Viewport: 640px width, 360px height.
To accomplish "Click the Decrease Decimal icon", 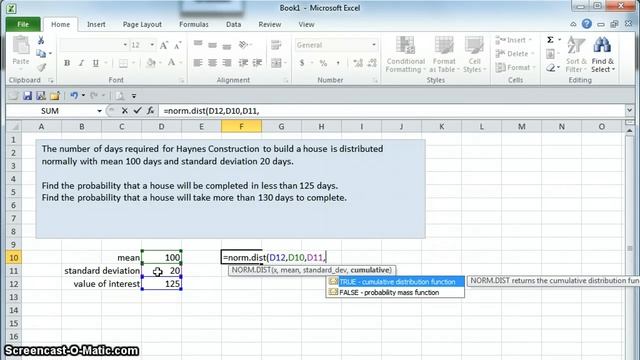I will tap(372, 63).
